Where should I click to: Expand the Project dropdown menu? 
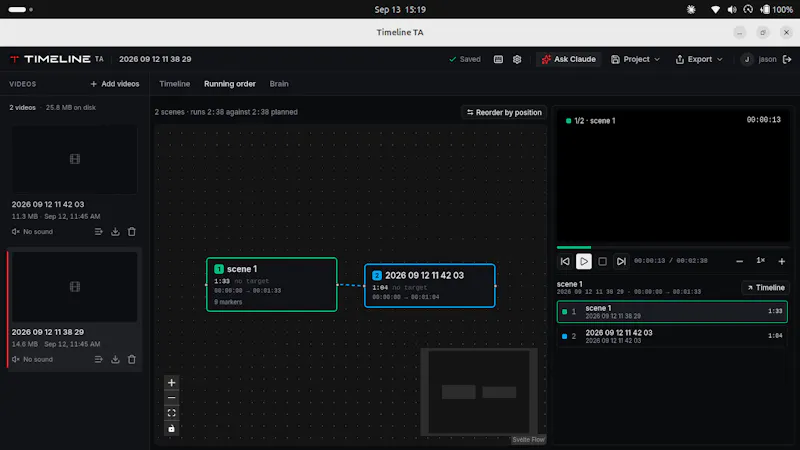click(635, 59)
